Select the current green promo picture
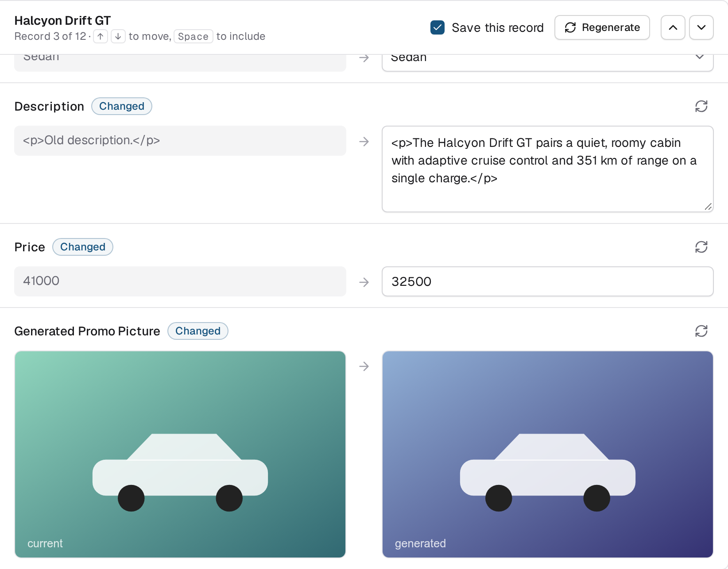Viewport: 728px width, 569px height. [180, 454]
